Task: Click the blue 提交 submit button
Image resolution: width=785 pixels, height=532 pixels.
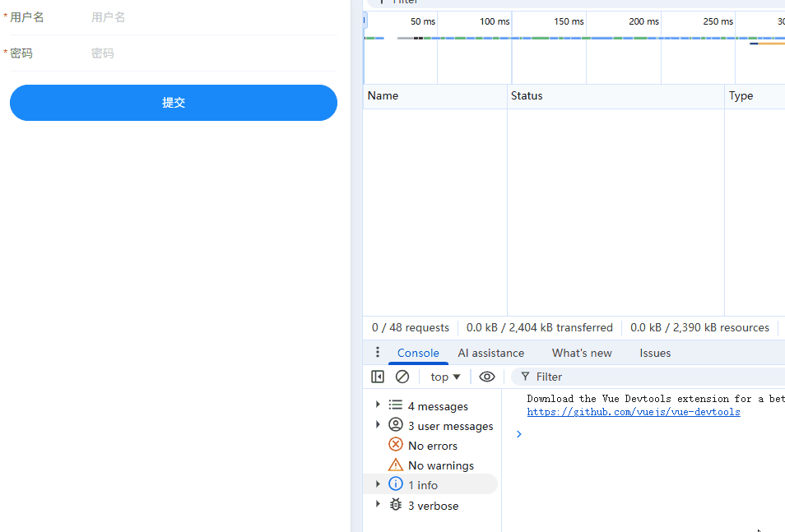Action: tap(173, 103)
